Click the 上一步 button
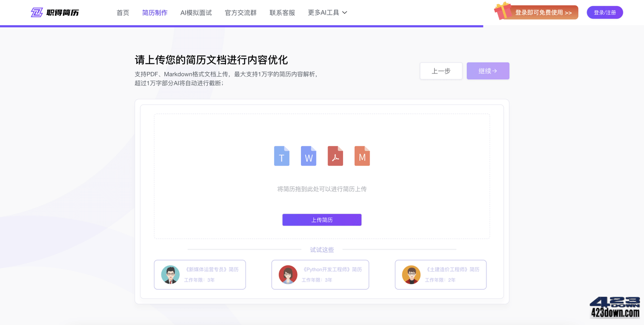This screenshot has width=644, height=325. (x=441, y=71)
